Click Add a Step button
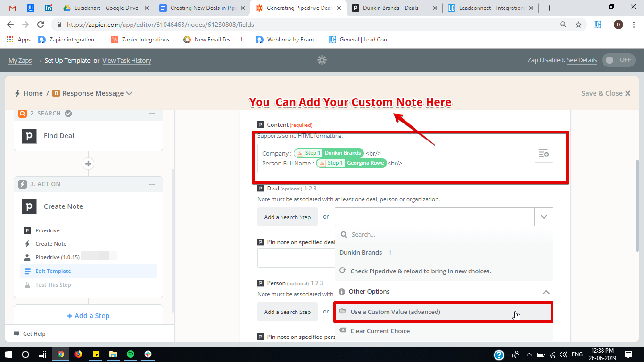This screenshot has width=644, height=362. 88,316
